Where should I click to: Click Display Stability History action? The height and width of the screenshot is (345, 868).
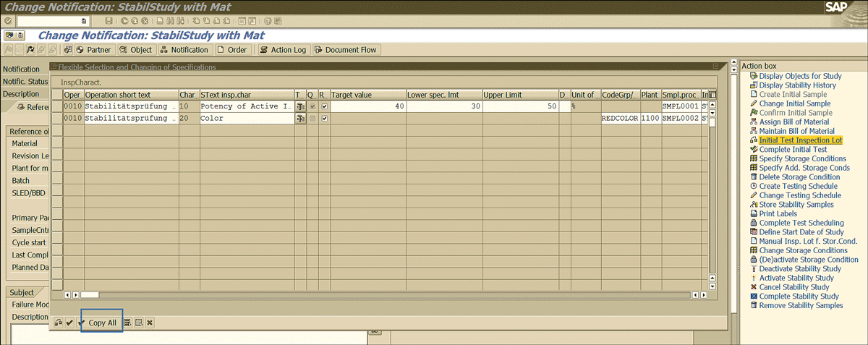pyautogui.click(x=797, y=85)
